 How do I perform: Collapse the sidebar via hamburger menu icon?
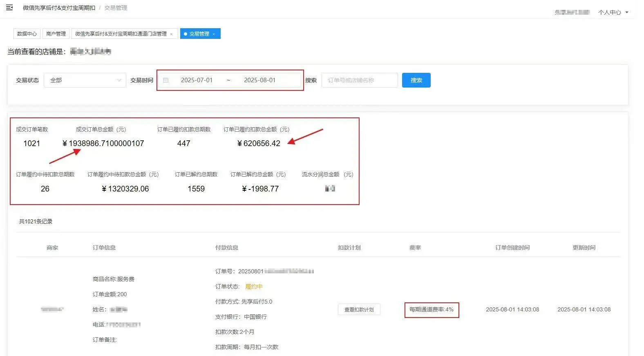(9, 7)
